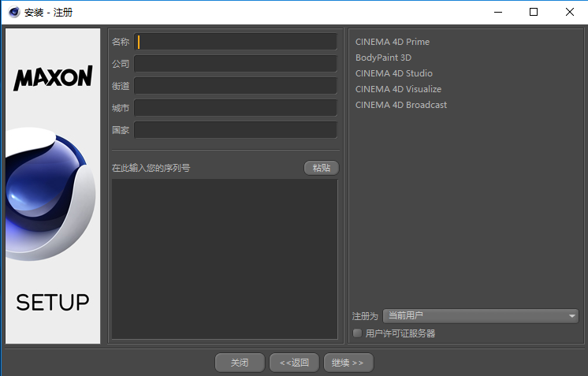Close the 安装 - 注册 window
This screenshot has width=588, height=376.
tap(570, 12)
